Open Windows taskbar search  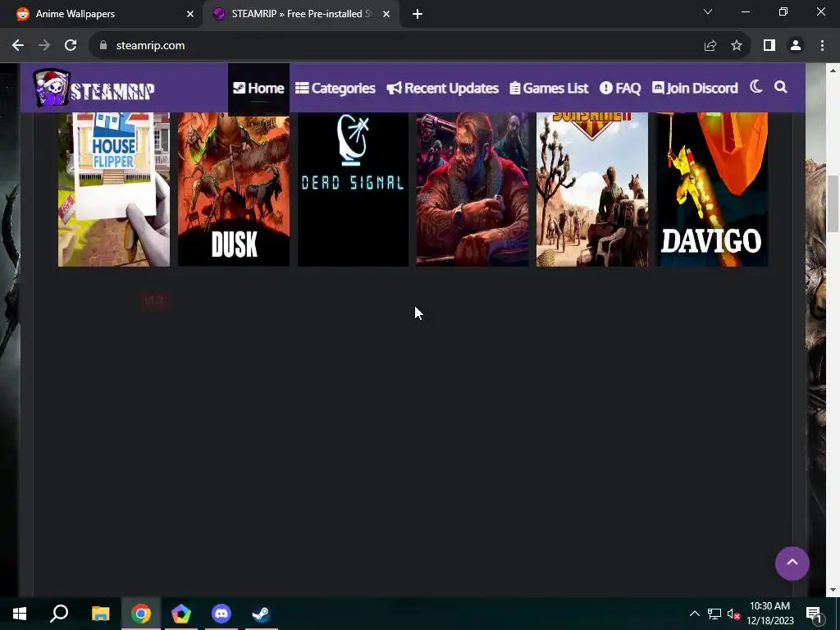tap(59, 614)
